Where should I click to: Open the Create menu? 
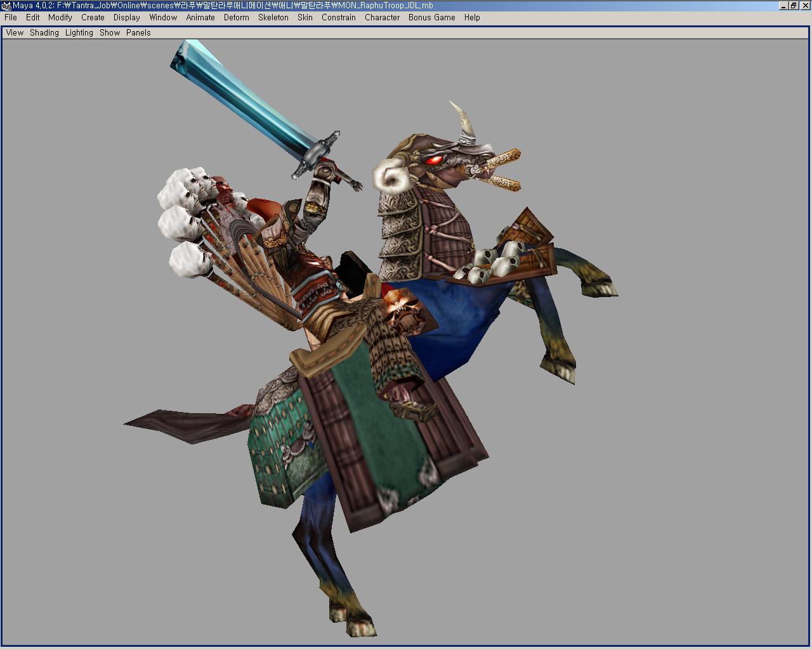93,18
